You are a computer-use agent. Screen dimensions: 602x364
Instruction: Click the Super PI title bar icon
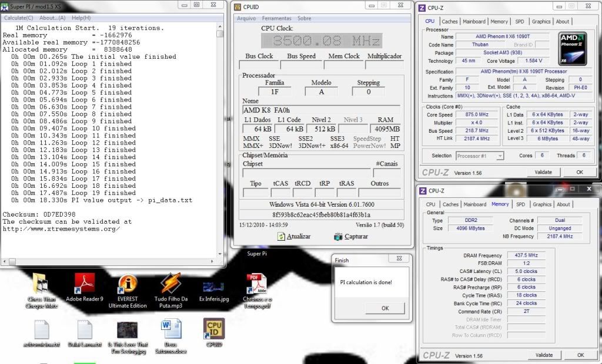point(5,6)
